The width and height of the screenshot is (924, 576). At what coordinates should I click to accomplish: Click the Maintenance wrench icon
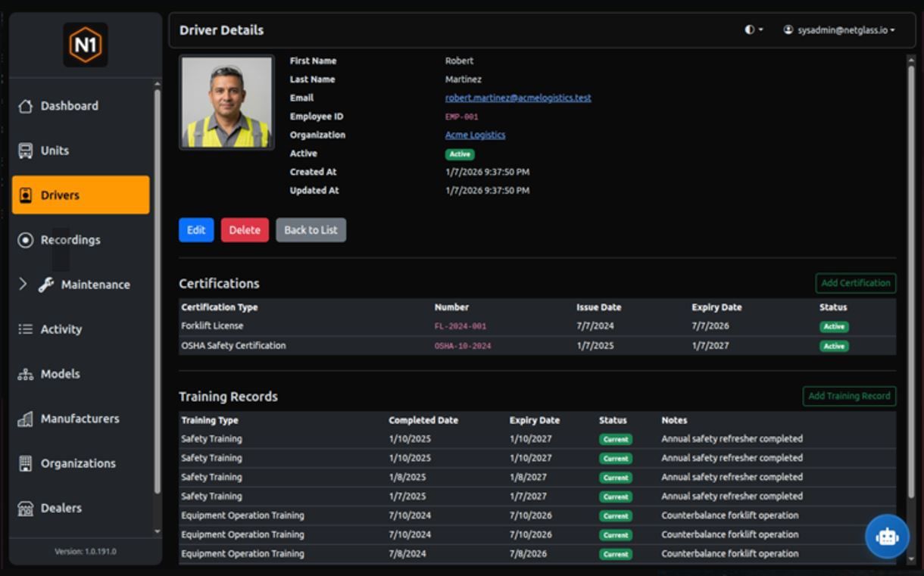(x=46, y=285)
